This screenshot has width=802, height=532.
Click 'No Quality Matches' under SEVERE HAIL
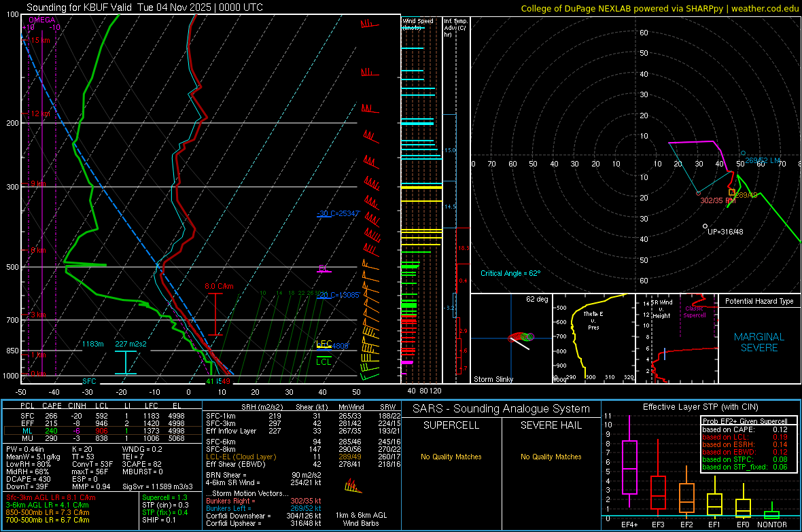pos(551,457)
